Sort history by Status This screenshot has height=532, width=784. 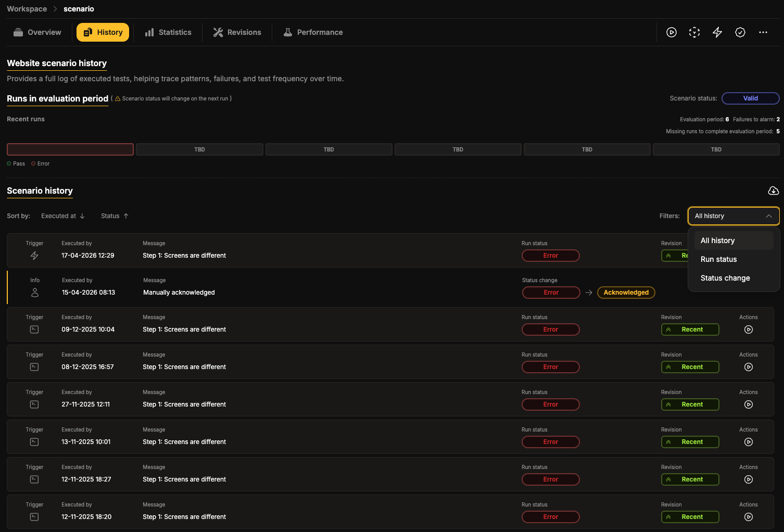115,216
